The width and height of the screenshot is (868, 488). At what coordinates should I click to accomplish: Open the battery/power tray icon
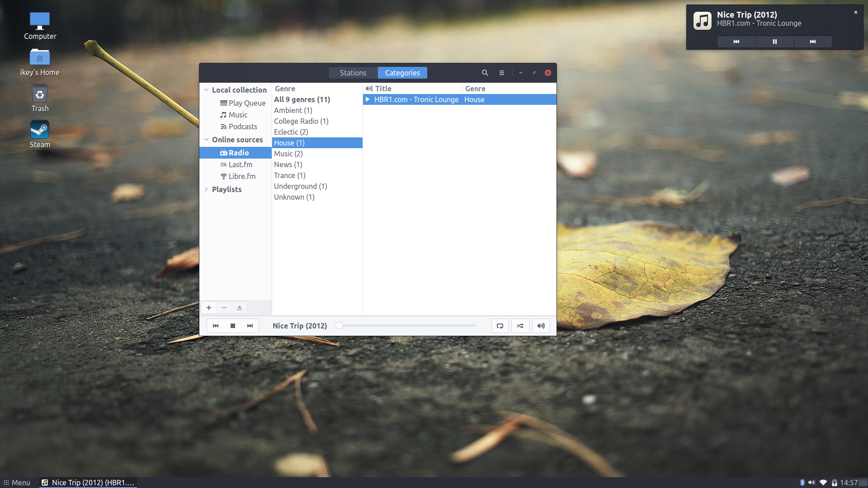(835, 483)
